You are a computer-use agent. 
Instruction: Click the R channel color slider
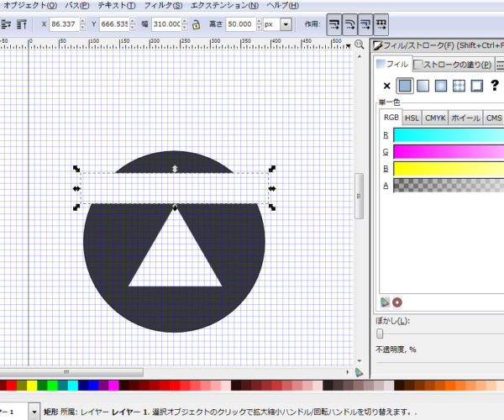tap(449, 135)
